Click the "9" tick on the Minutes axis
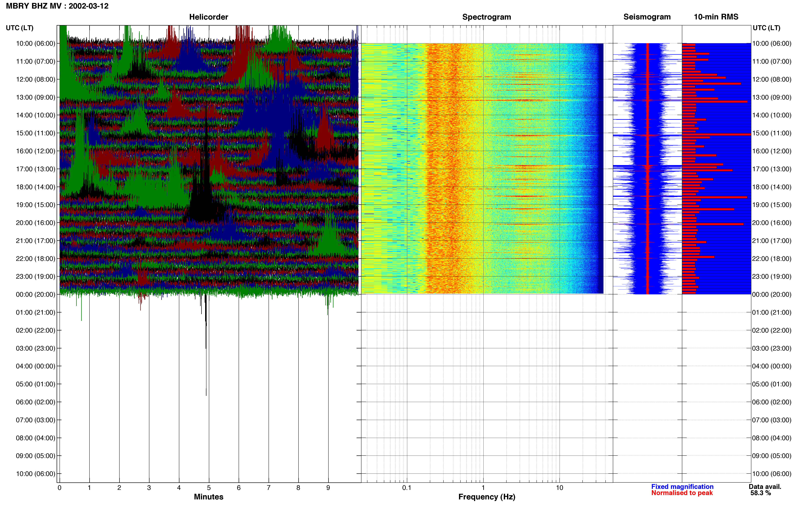 (x=328, y=487)
